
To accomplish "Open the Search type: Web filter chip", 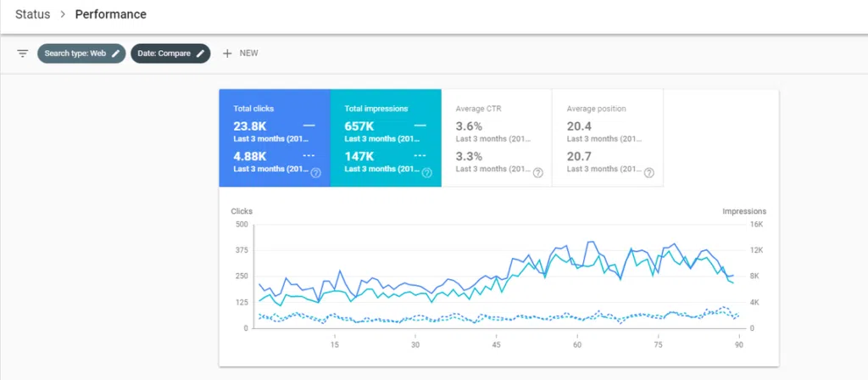I will (x=75, y=53).
